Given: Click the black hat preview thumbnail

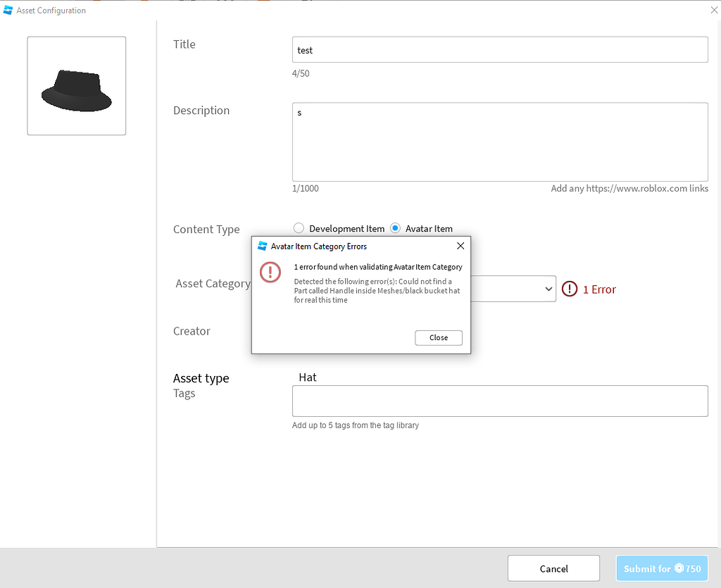Looking at the screenshot, I should [x=76, y=85].
